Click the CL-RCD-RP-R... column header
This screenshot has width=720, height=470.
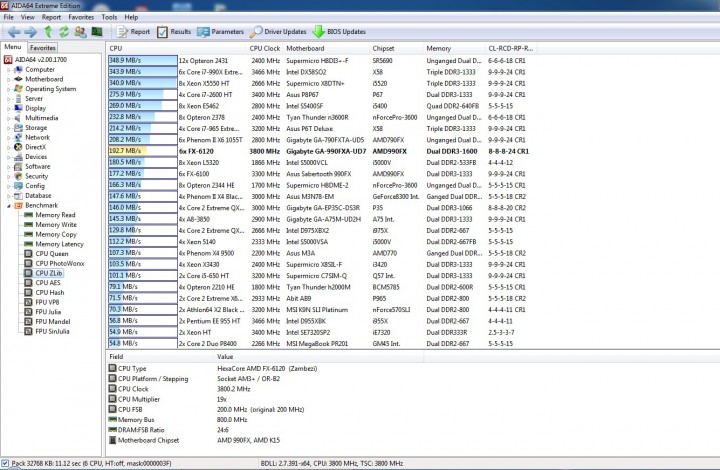coord(511,48)
